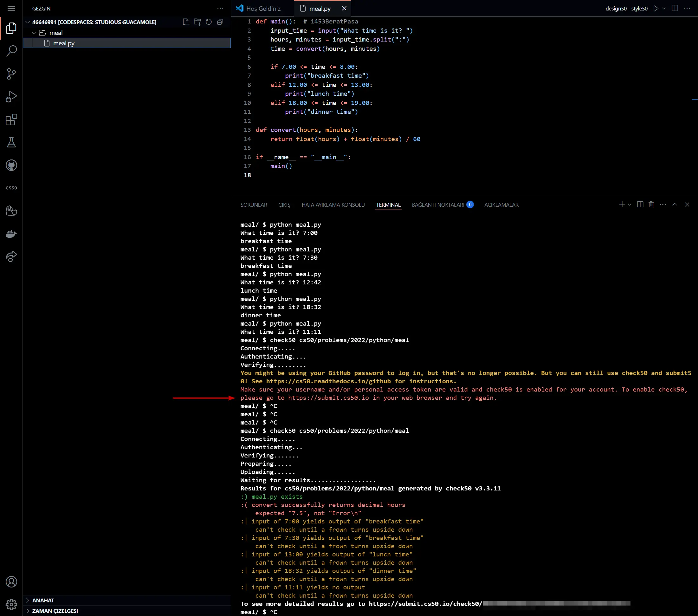Run the Python file
Viewport: 698px width, 616px height.
pyautogui.click(x=656, y=9)
